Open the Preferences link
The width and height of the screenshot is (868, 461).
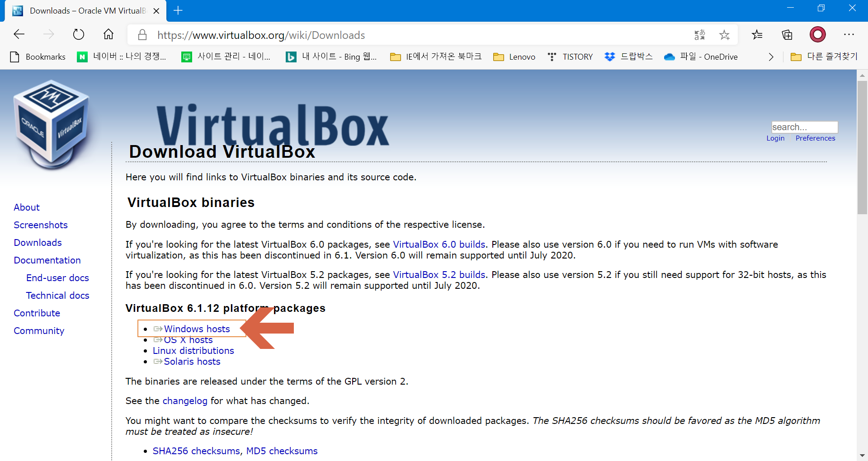point(815,138)
